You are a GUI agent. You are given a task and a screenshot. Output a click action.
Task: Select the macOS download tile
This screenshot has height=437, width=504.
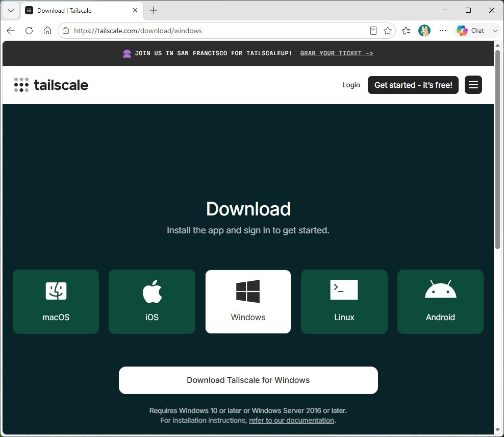56,302
